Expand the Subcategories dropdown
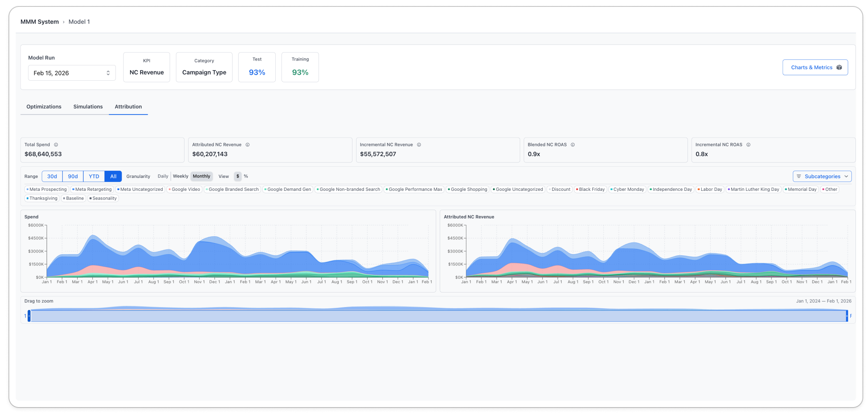Image resolution: width=868 pixels, height=416 pixels. click(x=822, y=176)
